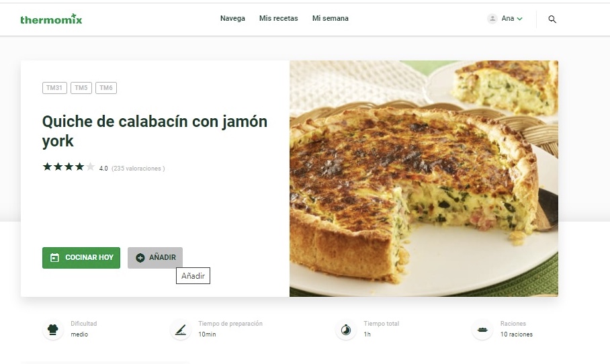Image resolution: width=610 pixels, height=364 pixels.
Task: Open the 235 valoraciones link
Action: pos(138,169)
